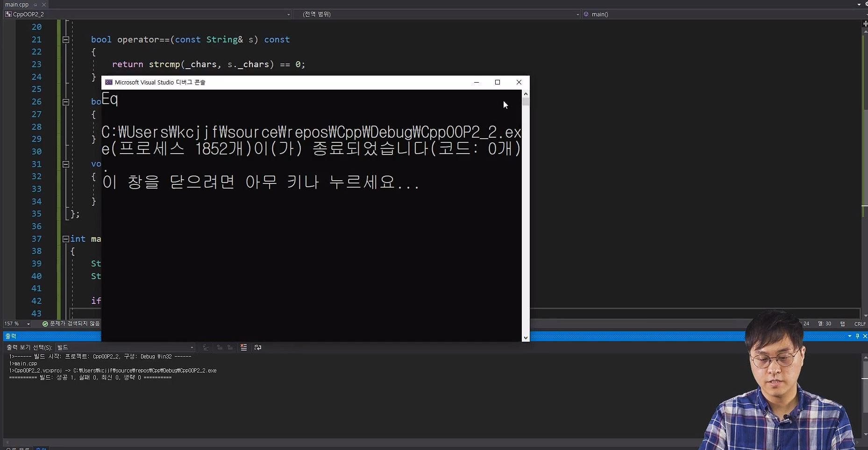Click the strcmp call on line 23

click(164, 64)
